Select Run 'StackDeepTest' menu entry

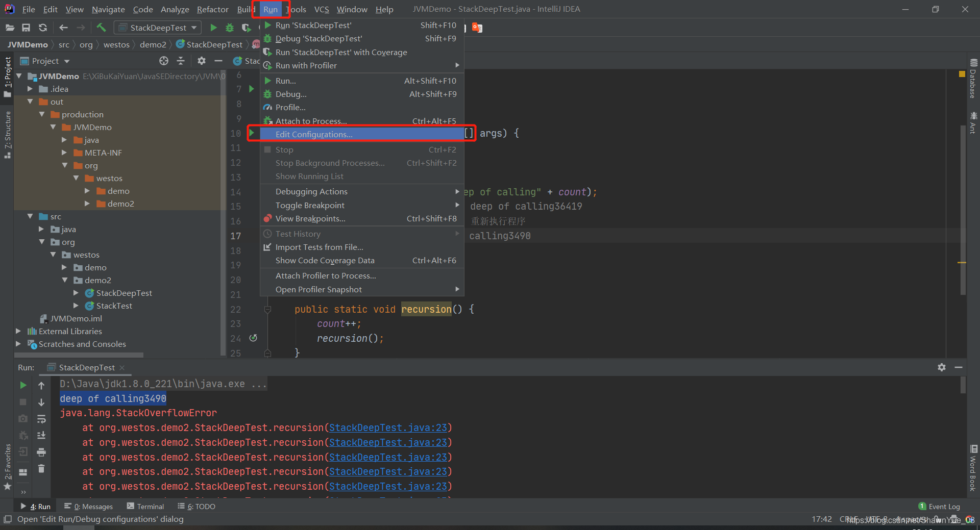[362, 25]
